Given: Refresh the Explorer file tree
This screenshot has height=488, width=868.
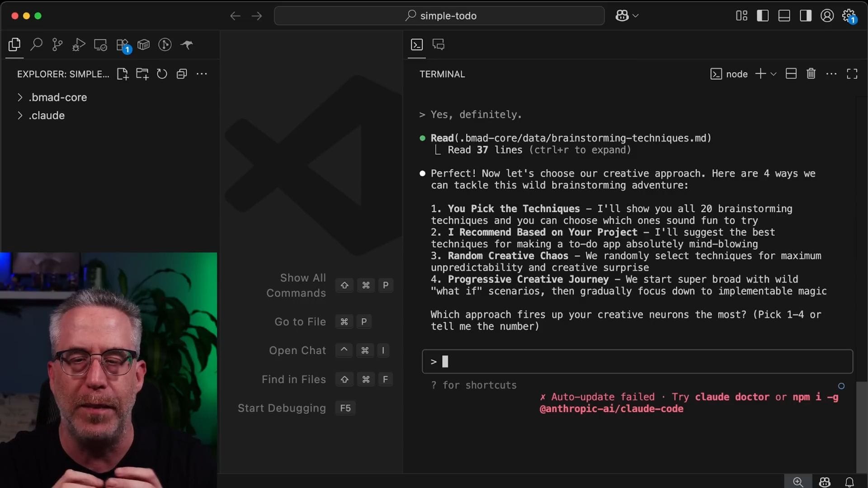Looking at the screenshot, I should point(162,74).
